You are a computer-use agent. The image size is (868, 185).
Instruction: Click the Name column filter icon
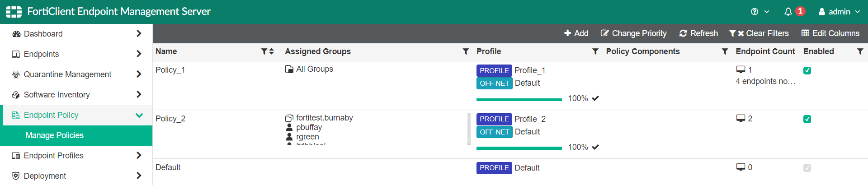pyautogui.click(x=264, y=51)
